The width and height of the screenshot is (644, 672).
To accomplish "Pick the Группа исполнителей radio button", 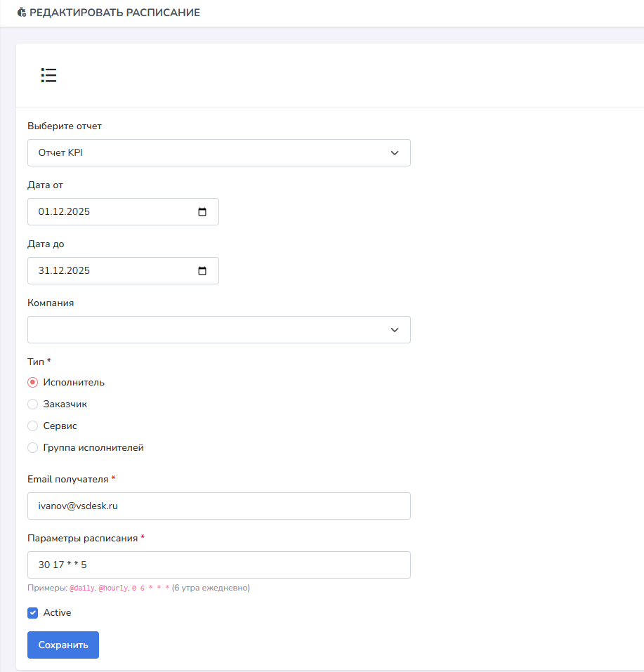I will 32,448.
